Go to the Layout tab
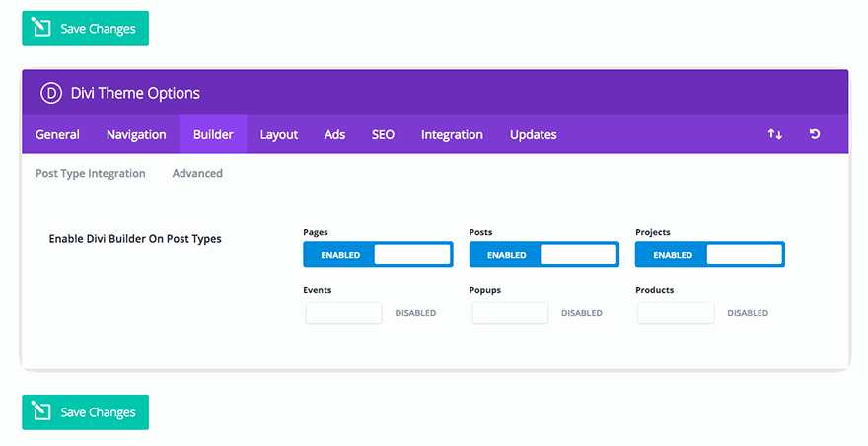The width and height of the screenshot is (868, 446). coord(279,134)
